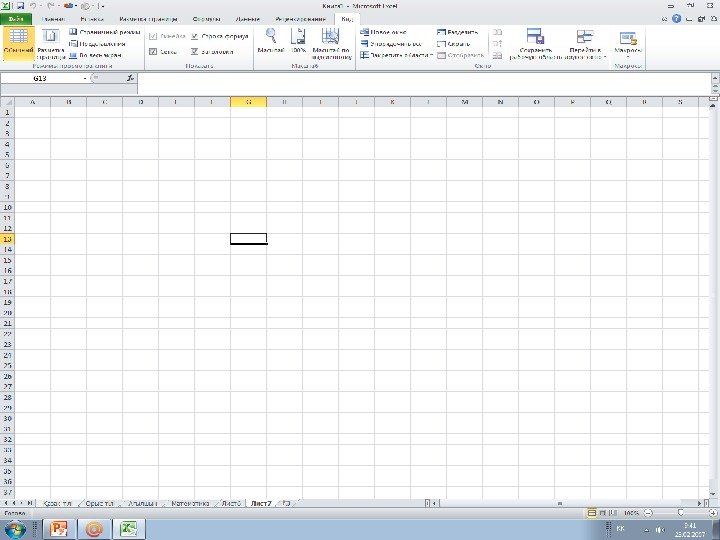Image resolution: width=720 pixels, height=540 pixels.
Task: Switch to Page Break Preview in status bar
Action: click(612, 513)
